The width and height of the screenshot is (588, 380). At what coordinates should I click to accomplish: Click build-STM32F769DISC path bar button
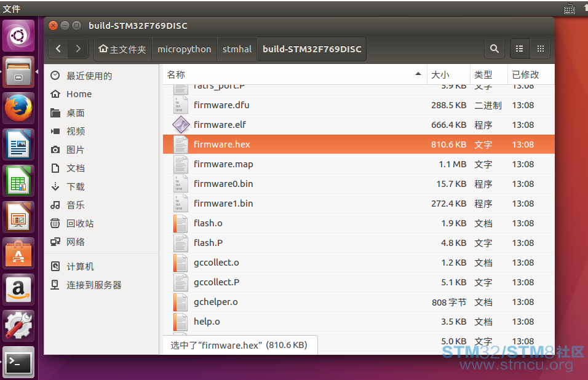coord(312,49)
